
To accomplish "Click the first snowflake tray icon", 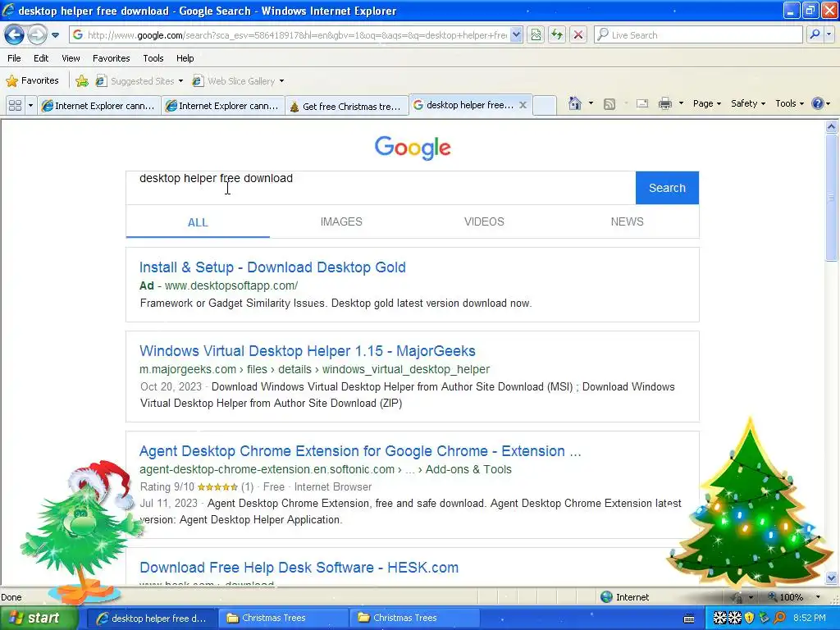I will click(719, 619).
